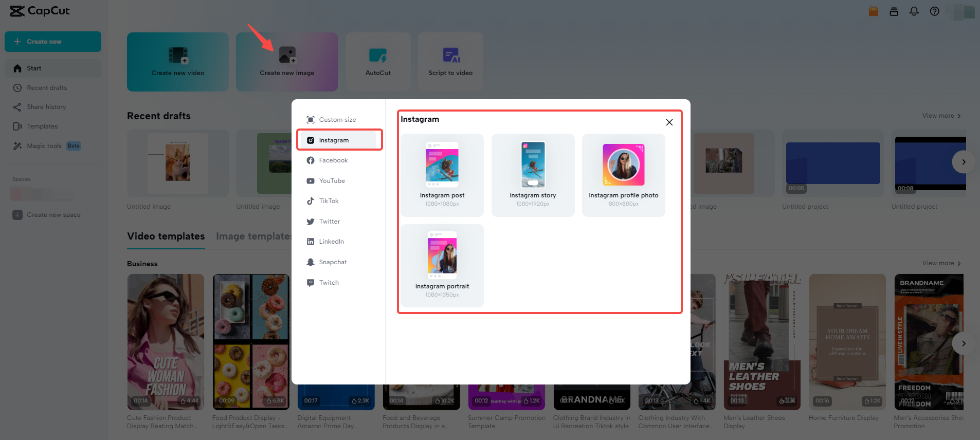Image resolution: width=980 pixels, height=440 pixels.
Task: Click Create new space
Action: pos(47,215)
